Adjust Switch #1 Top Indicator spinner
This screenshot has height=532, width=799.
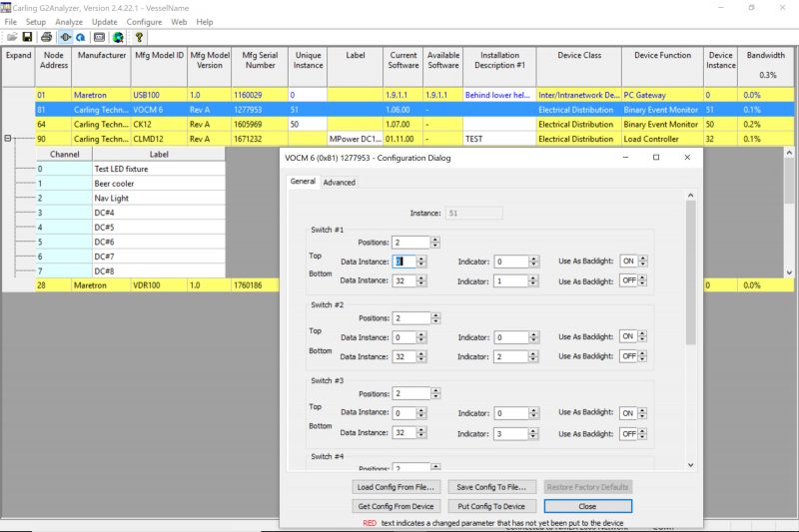[x=533, y=262]
